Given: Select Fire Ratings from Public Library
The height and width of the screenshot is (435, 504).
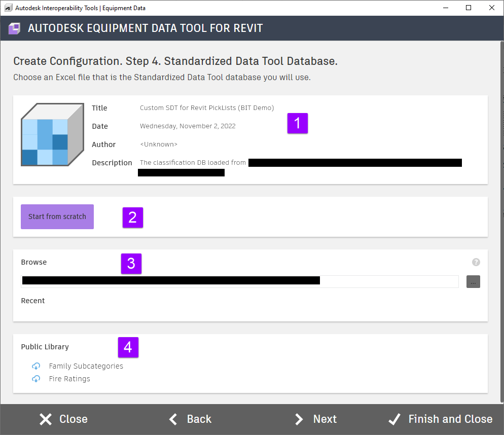Looking at the screenshot, I should point(69,379).
